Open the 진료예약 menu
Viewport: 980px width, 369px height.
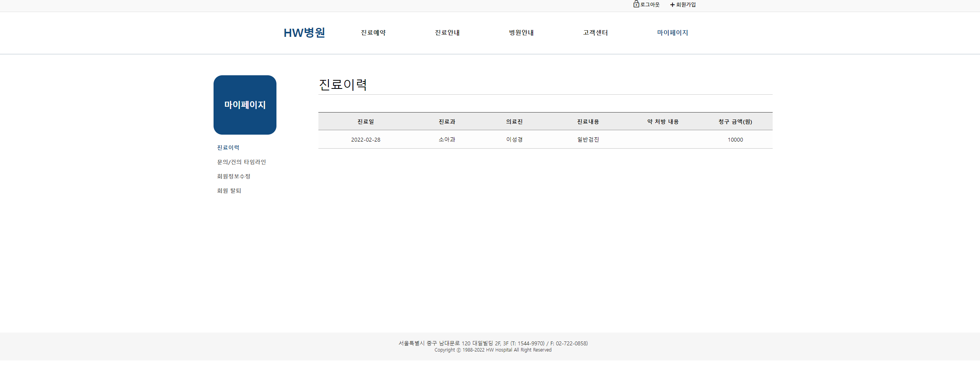372,33
